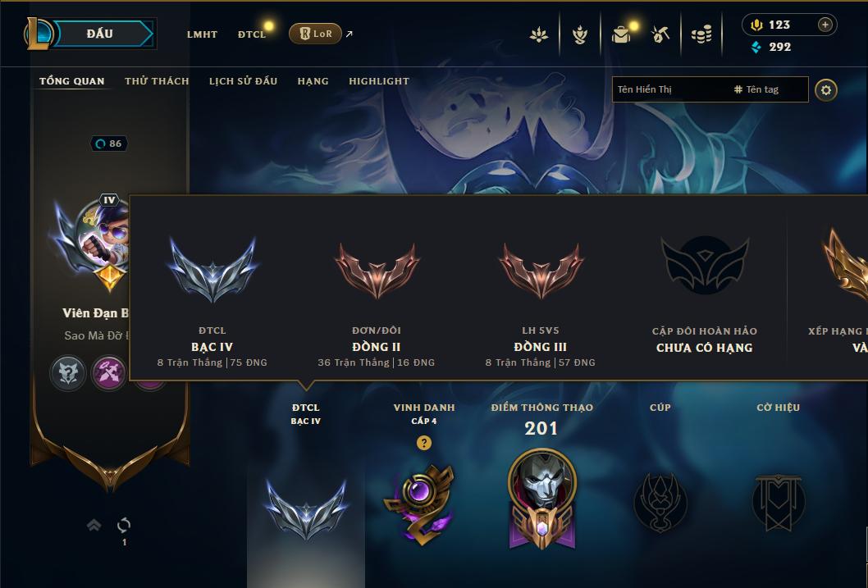
Task: Switch to the ĐTCL tab
Action: tap(252, 34)
